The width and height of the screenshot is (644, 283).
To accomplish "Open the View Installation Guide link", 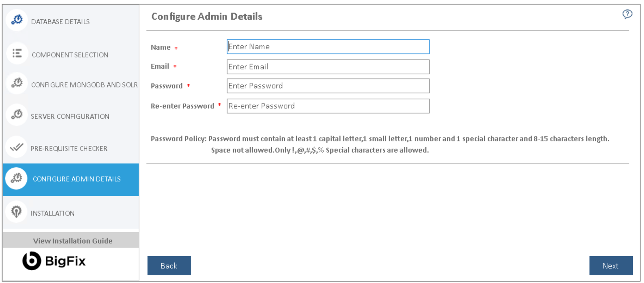I will point(72,241).
